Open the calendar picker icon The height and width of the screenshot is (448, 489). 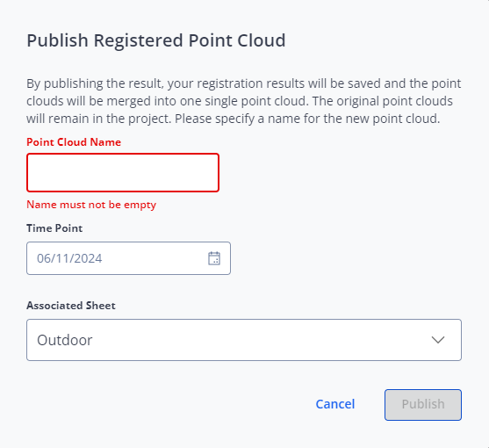pos(214,258)
